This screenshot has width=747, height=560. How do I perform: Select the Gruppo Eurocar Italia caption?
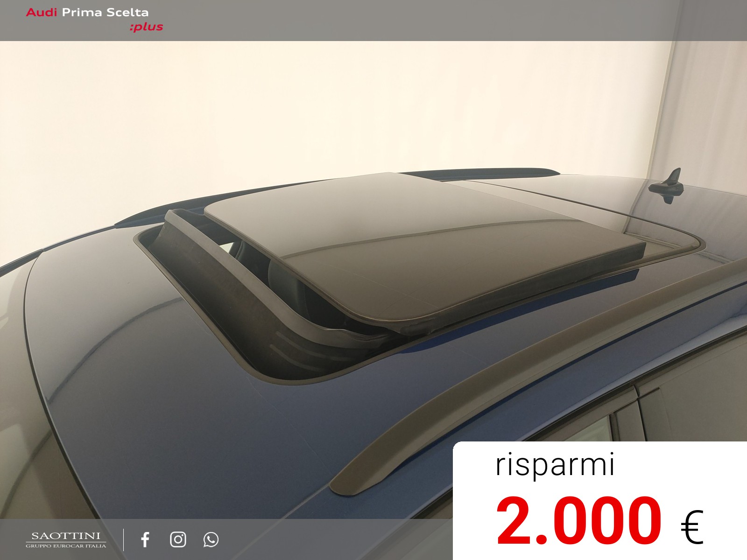click(66, 546)
